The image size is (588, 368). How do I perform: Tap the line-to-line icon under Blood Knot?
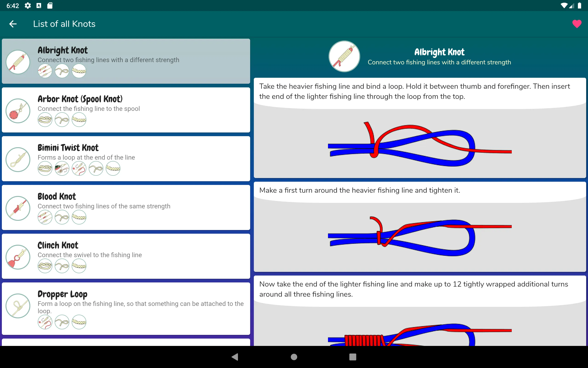pos(45,217)
